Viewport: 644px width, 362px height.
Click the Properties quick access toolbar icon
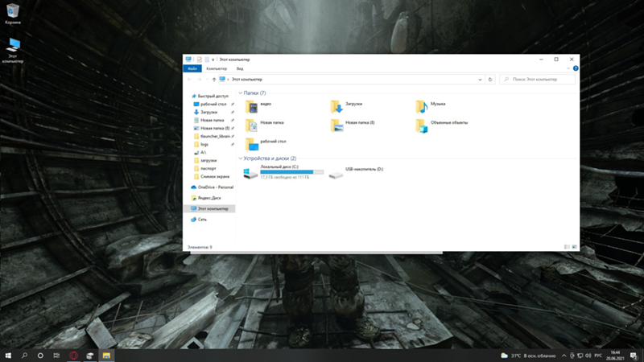click(199, 60)
